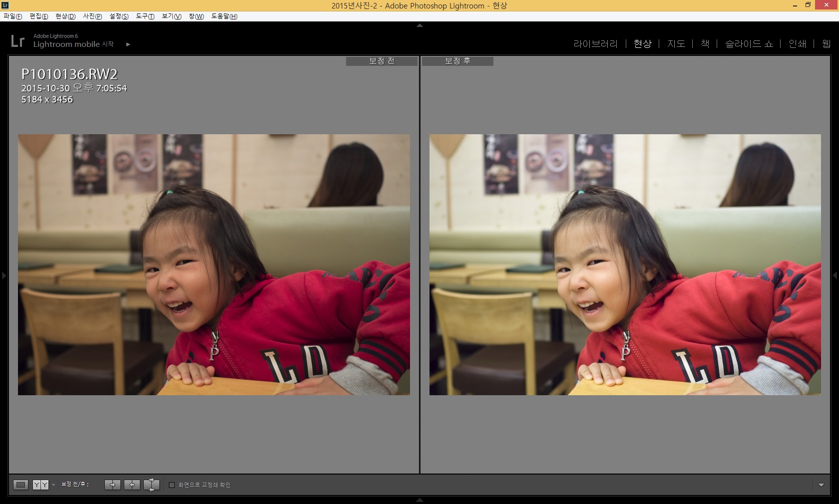
Task: Click the Lr logo in the identity plate
Action: tap(17, 41)
